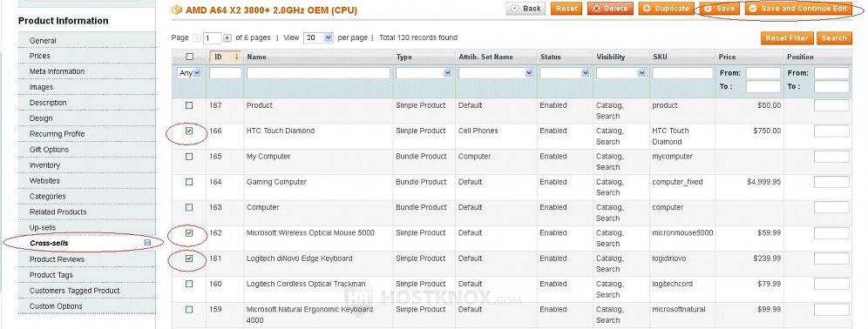The image size is (868, 329).
Task: Click the Position To input field
Action: click(x=831, y=87)
